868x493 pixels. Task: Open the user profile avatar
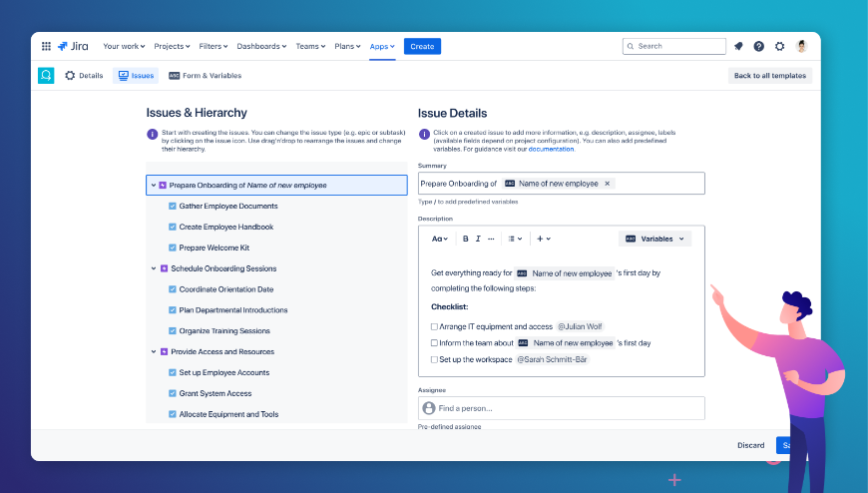pos(801,46)
